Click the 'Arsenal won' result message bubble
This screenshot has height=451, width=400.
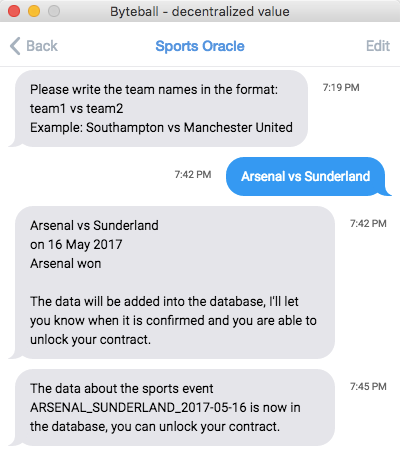point(171,282)
